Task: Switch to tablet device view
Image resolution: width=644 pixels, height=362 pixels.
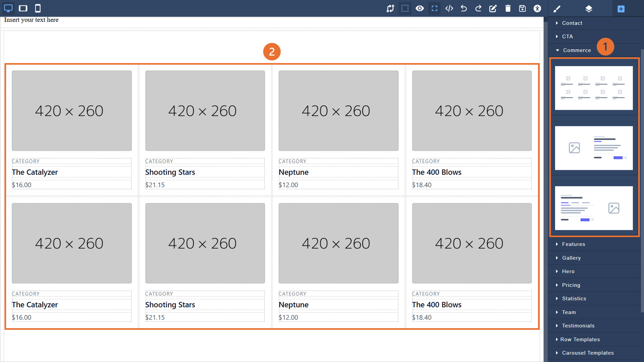Action: 23,8
